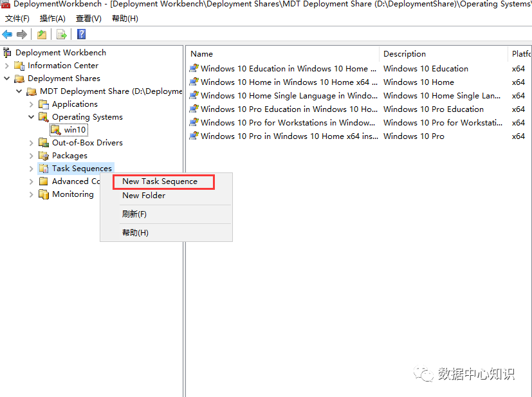This screenshot has width=532, height=397.
Task: Click name 'Windows 10 Pro for Workstations in Window...'
Action: coord(288,122)
